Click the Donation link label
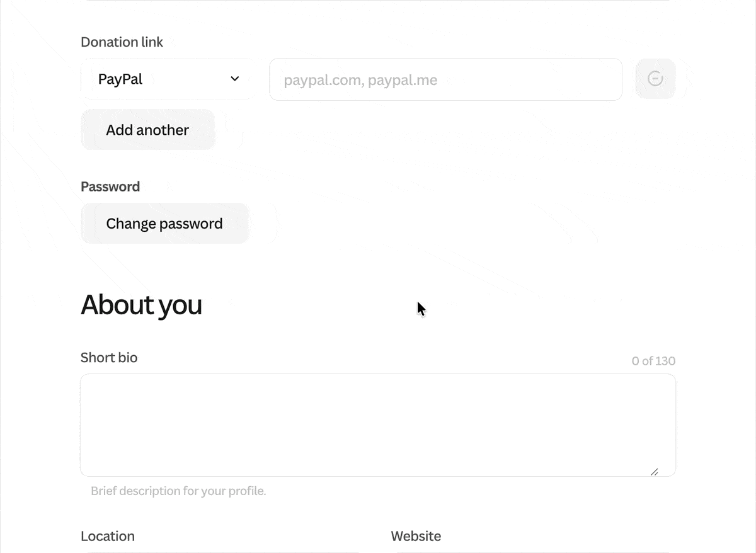 122,42
